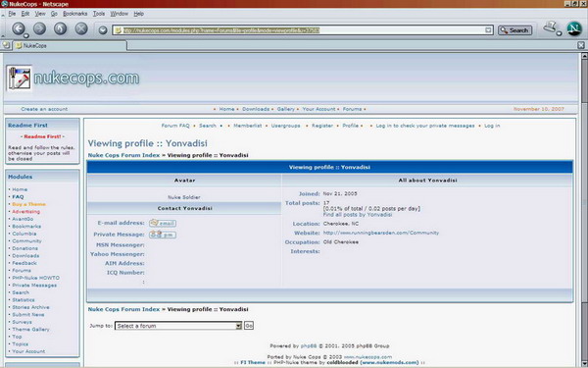This screenshot has height=368, width=588.
Task: Close the tab with the tab bar X
Action: [581, 45]
